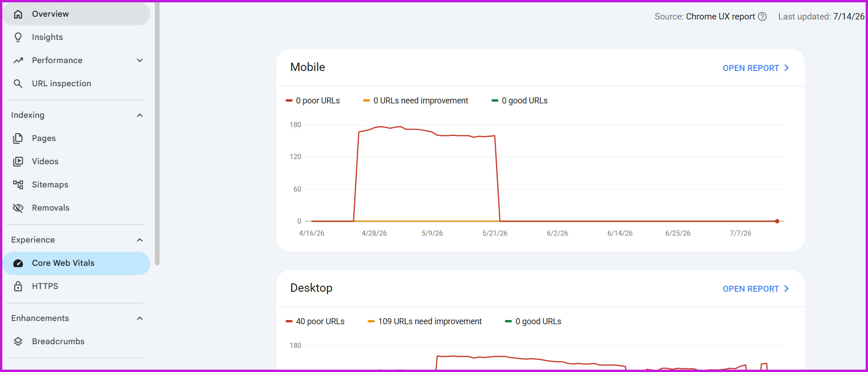
Task: Click the Videos play icon
Action: [x=18, y=161]
